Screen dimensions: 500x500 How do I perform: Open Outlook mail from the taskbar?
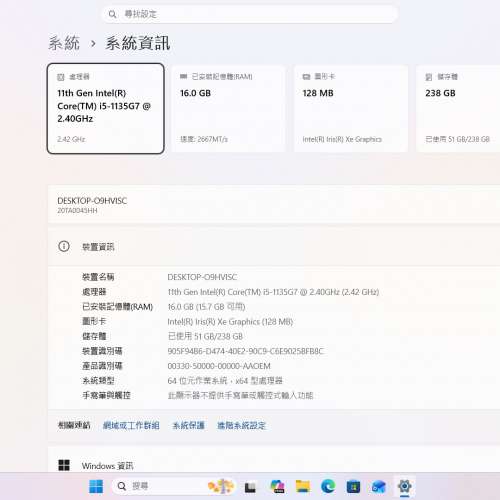tap(379, 487)
